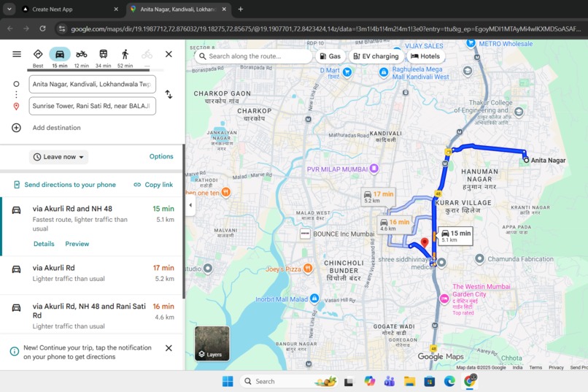Dismiss the Continue your trip notification
Image resolution: width=588 pixels, height=392 pixels.
(169, 348)
